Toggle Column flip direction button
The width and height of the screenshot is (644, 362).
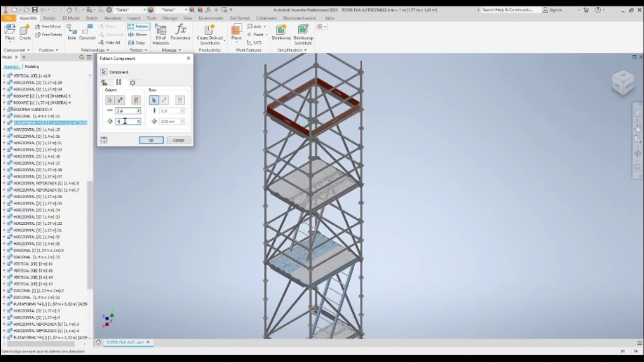point(120,100)
